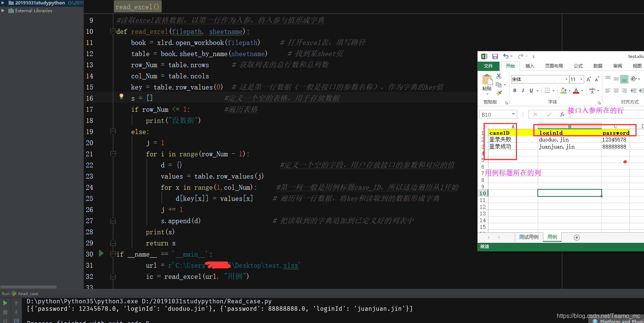Open the 字体 group dialog launcher
The height and width of the screenshot is (323, 644).
599,103
